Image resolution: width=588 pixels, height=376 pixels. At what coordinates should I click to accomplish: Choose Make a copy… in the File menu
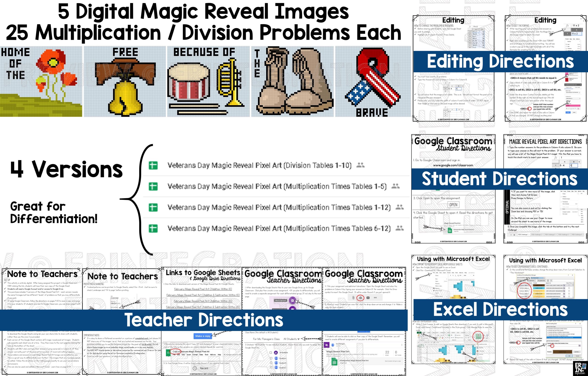click(x=438, y=286)
